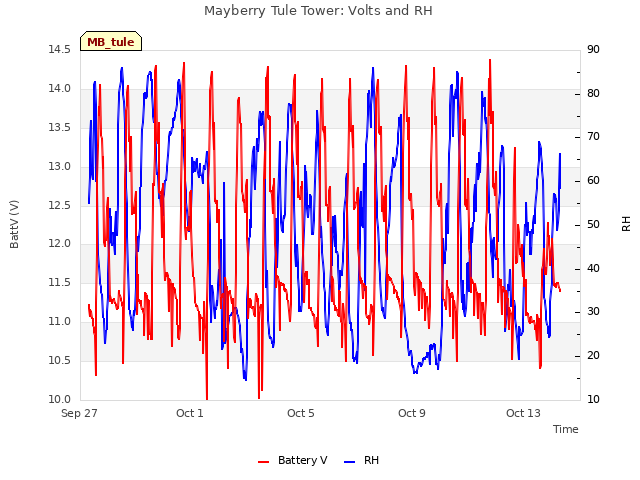Click the red Battery V legend swatch
Screen dimensions: 640x480
click(264, 462)
